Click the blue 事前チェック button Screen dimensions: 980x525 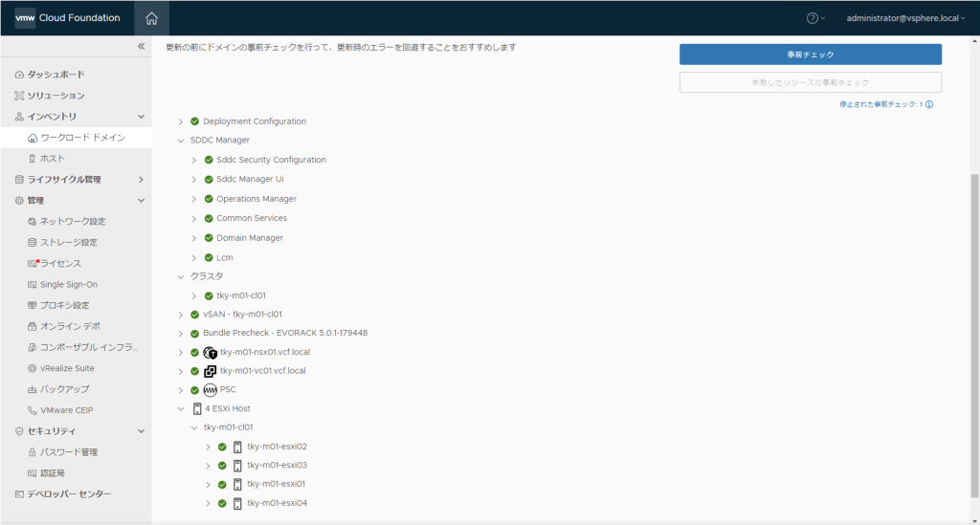811,55
